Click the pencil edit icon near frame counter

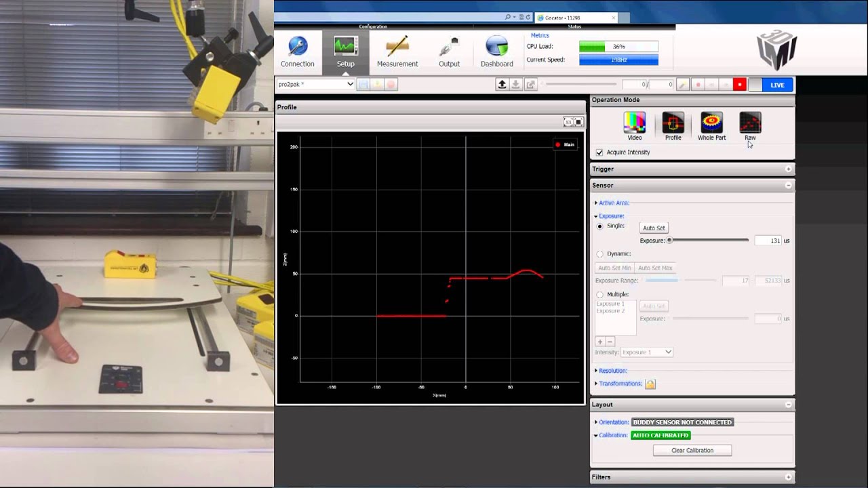(x=683, y=85)
